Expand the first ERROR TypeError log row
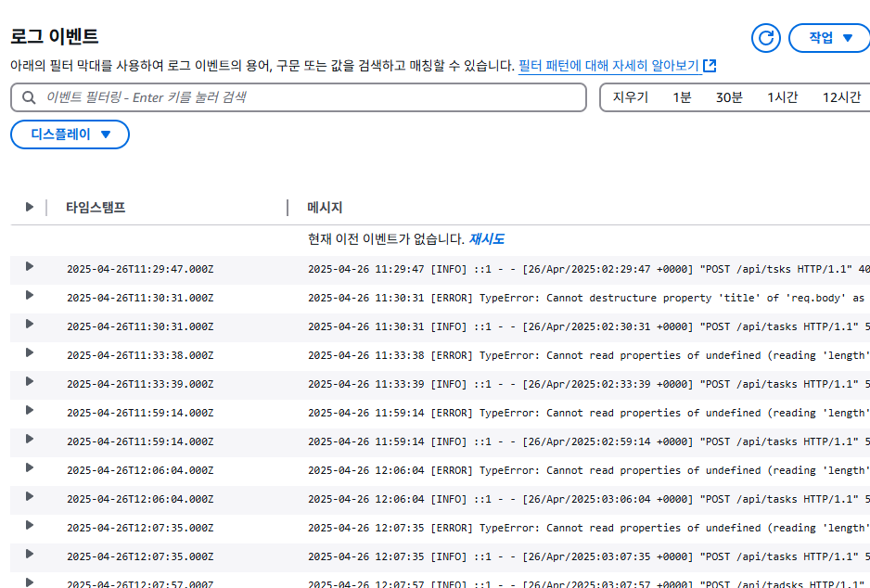Image resolution: width=870 pixels, height=588 pixels. pyautogui.click(x=29, y=296)
